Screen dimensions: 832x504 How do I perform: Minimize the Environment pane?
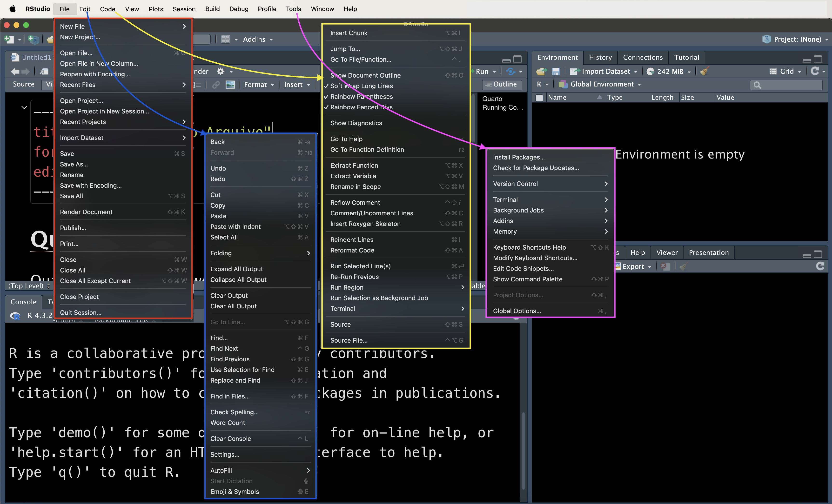coord(807,60)
